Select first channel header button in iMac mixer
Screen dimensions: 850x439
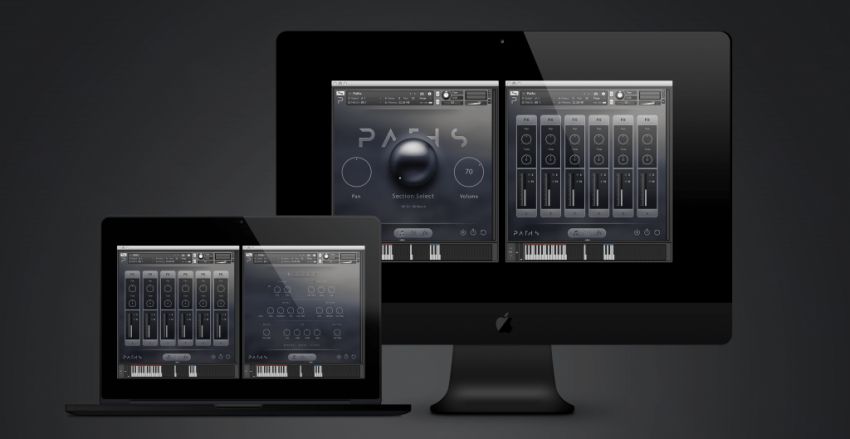(x=526, y=119)
